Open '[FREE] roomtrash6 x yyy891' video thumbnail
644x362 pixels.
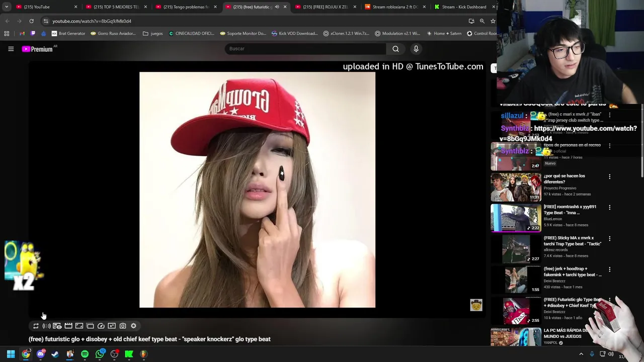(516, 218)
